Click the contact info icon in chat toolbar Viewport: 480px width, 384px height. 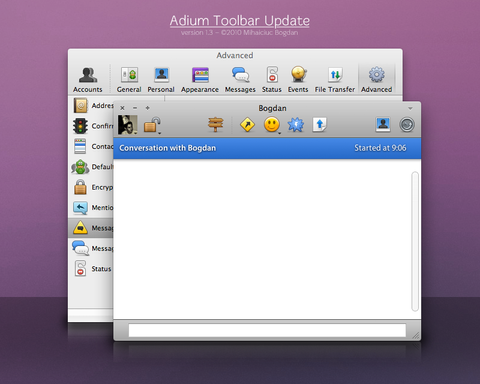point(383,125)
